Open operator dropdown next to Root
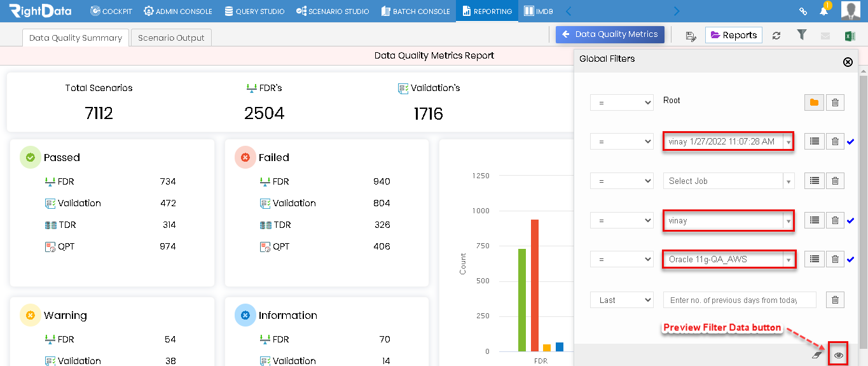 coord(622,102)
